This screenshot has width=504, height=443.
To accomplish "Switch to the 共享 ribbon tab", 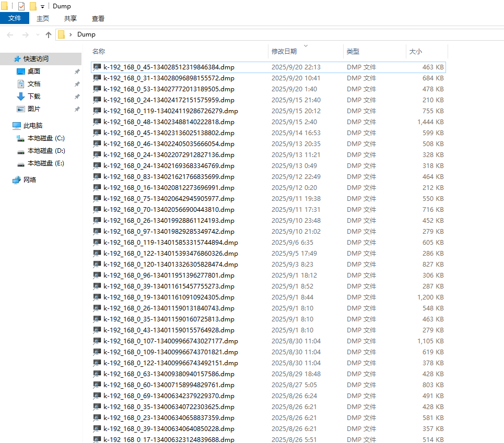I will 71,18.
